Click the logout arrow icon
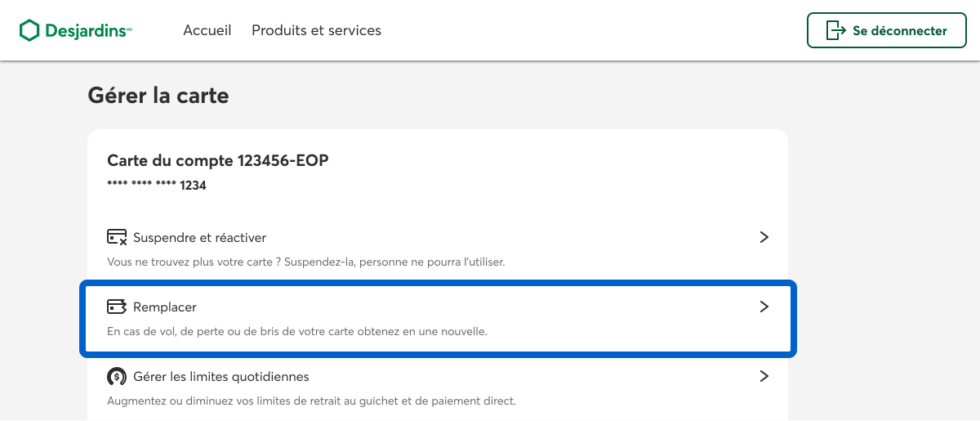 835,31
